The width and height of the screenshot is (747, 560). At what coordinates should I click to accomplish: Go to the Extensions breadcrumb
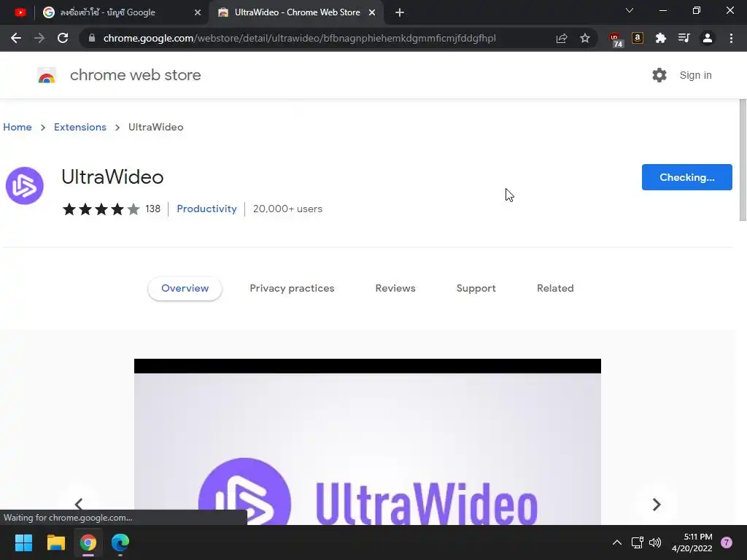tap(80, 127)
